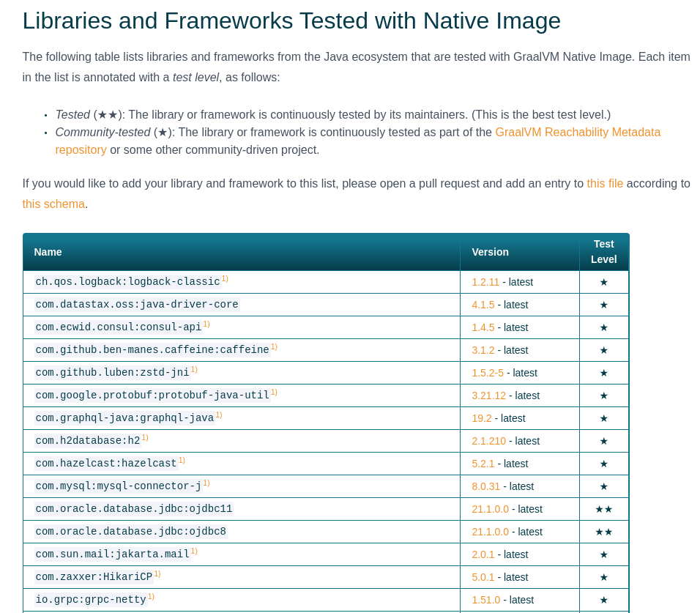The width and height of the screenshot is (700, 613).
Task: Click footnote 1) next to hazelcast
Action: click(182, 461)
